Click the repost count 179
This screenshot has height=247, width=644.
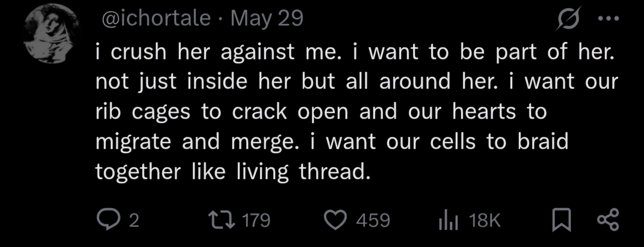(x=256, y=221)
